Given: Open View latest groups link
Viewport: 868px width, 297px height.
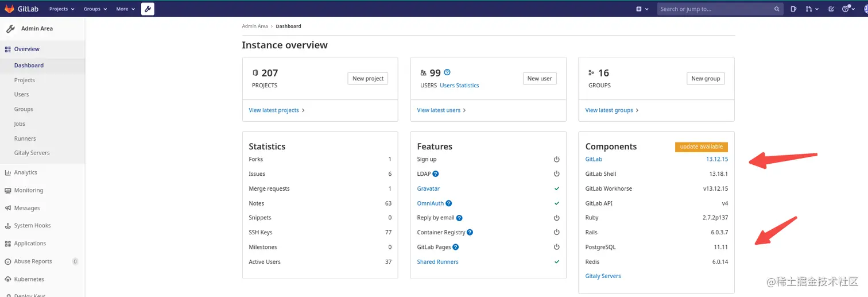Looking at the screenshot, I should [x=612, y=110].
